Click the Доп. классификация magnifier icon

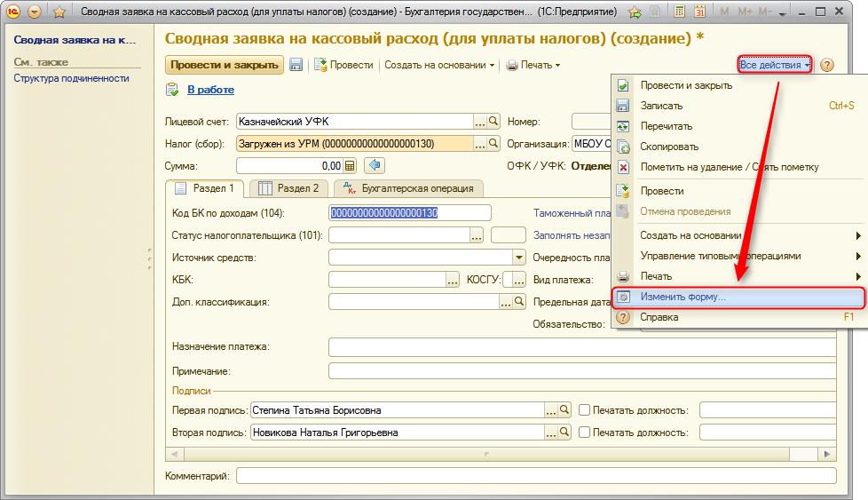518,302
